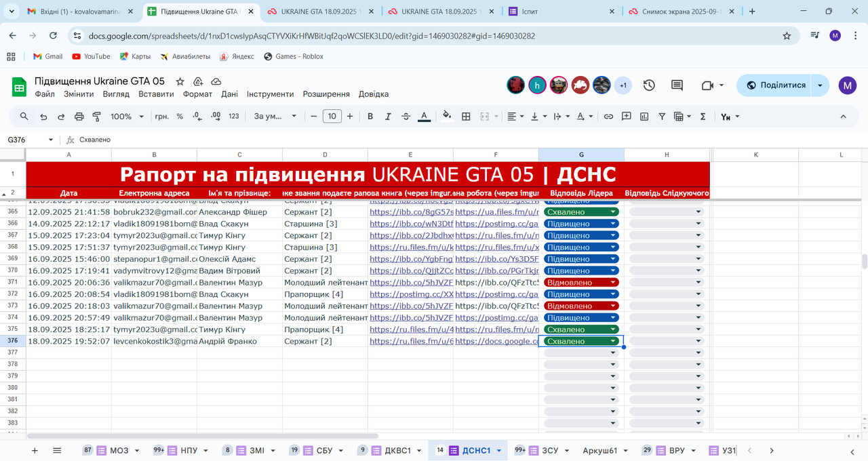Open the link in row 376 column F

(497, 341)
